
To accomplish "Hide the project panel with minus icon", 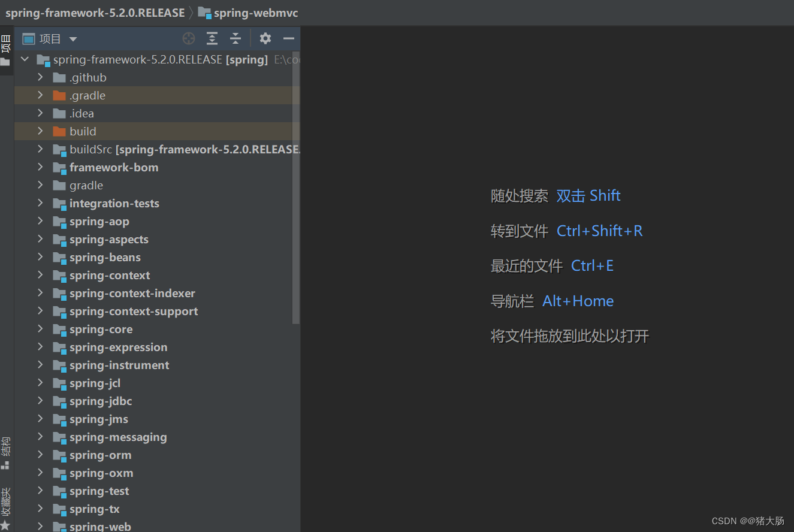I will (x=289, y=39).
